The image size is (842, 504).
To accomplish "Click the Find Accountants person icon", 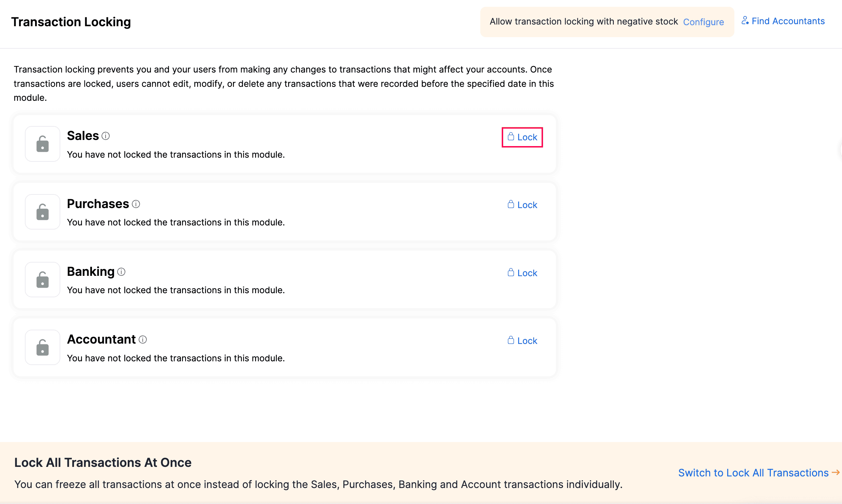I will (745, 21).
